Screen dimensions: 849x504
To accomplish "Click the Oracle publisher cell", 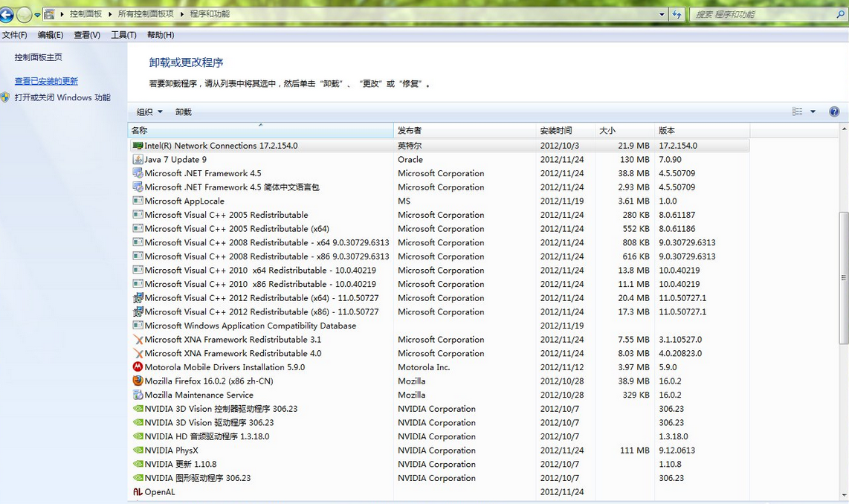I will [x=410, y=160].
